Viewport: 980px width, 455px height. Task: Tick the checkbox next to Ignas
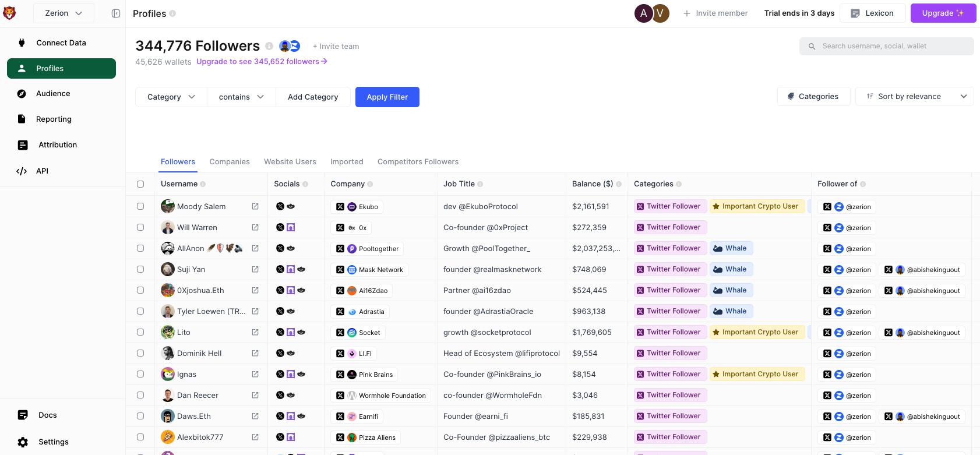pyautogui.click(x=140, y=374)
